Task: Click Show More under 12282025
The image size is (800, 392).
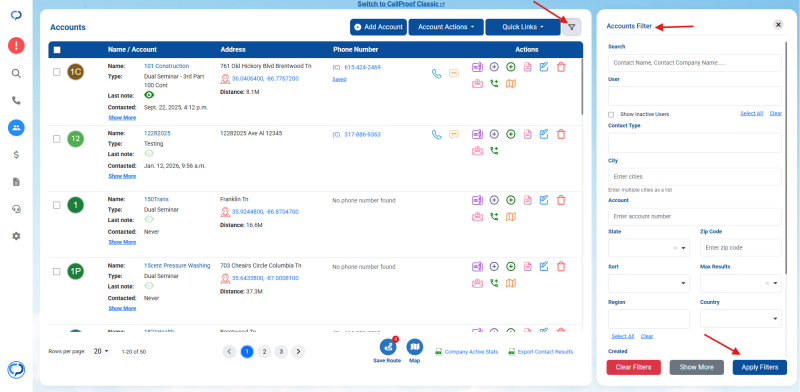Action: click(x=122, y=176)
